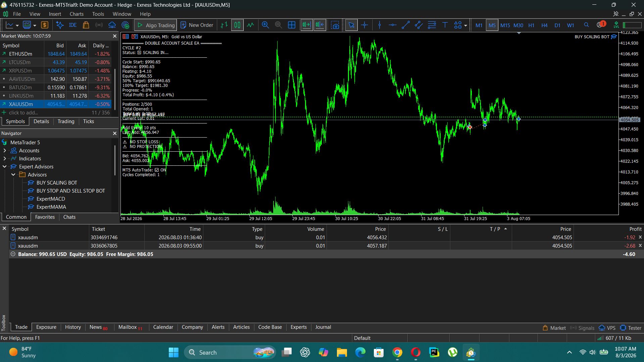Switch to Favorites tab in Navigator

[x=45, y=217]
